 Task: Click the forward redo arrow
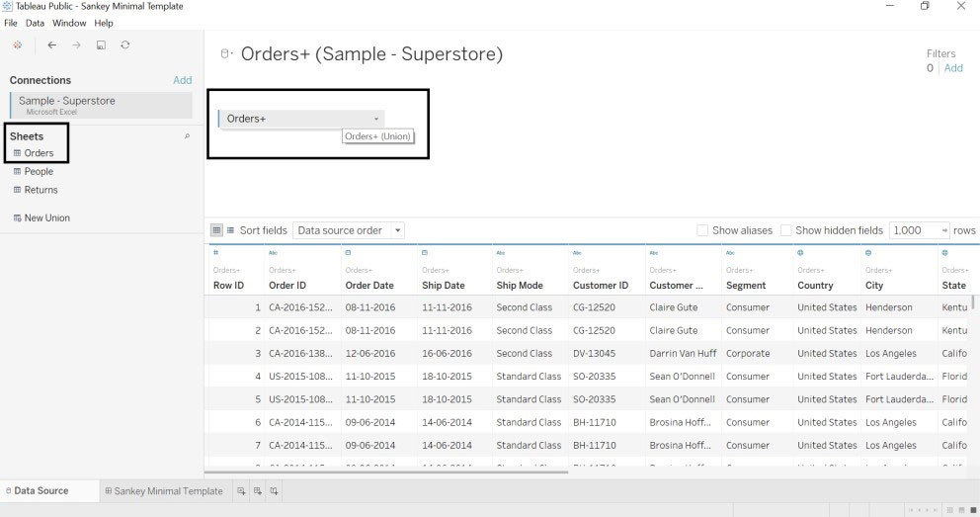76,45
